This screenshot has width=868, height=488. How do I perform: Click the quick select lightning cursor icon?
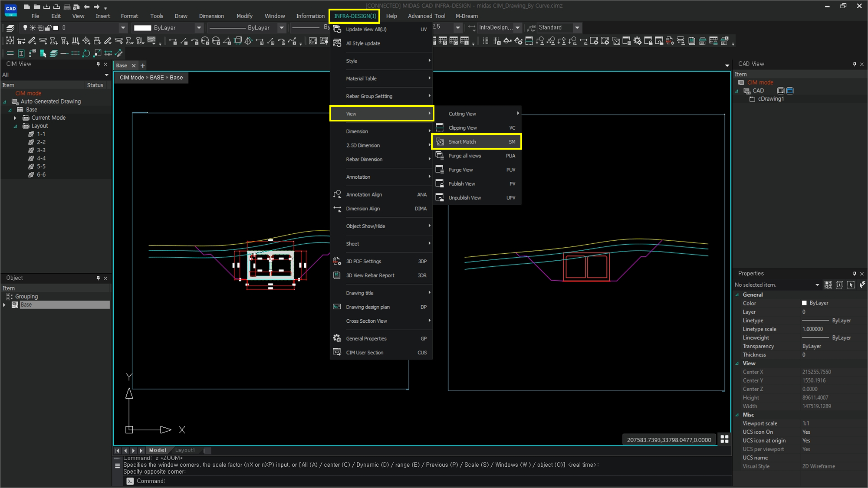coord(862,285)
